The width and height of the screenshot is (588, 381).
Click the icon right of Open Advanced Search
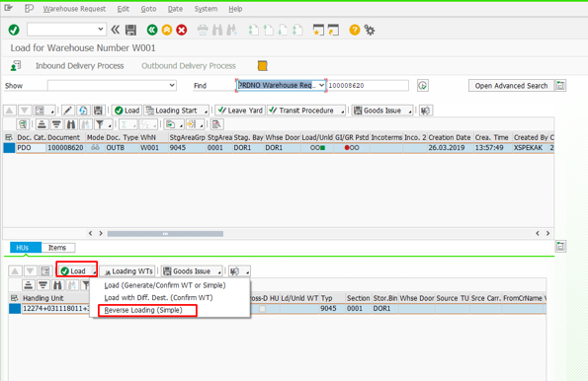560,86
